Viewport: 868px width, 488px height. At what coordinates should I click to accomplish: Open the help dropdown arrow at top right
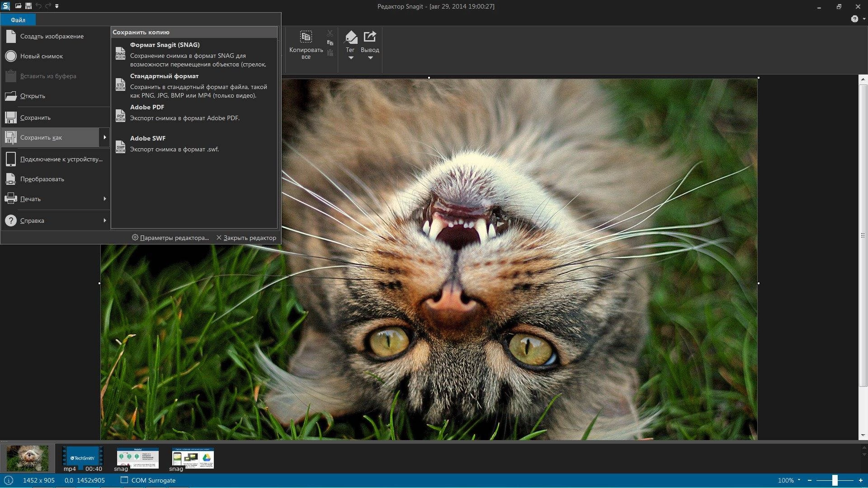(863, 19)
